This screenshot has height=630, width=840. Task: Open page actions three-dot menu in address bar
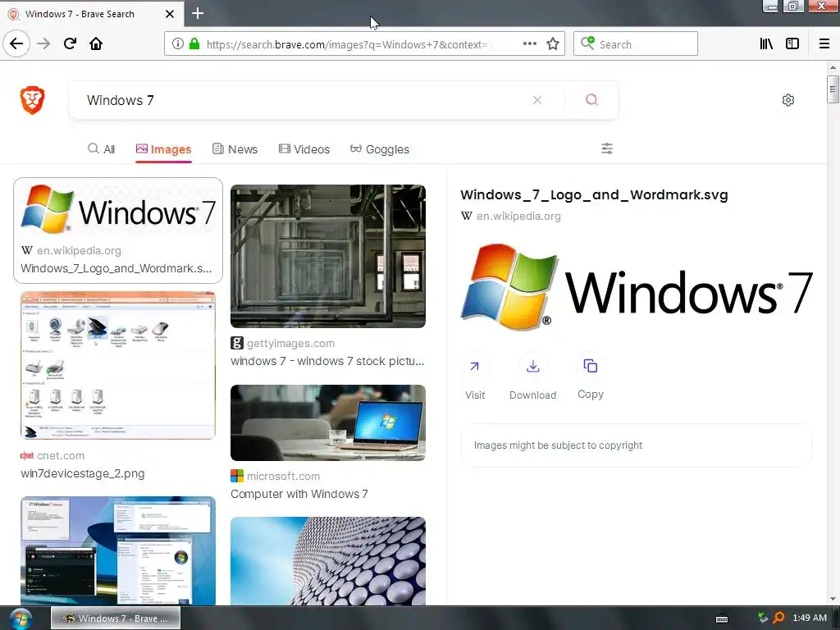(529, 44)
